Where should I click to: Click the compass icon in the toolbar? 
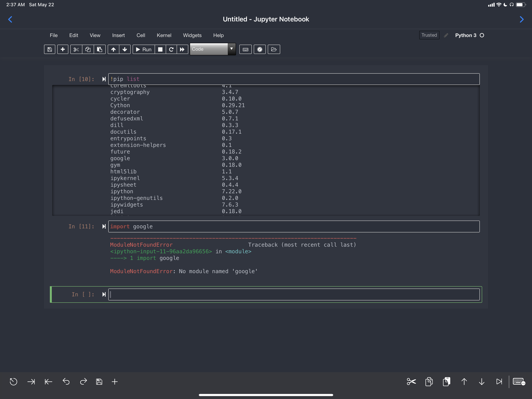coord(260,49)
